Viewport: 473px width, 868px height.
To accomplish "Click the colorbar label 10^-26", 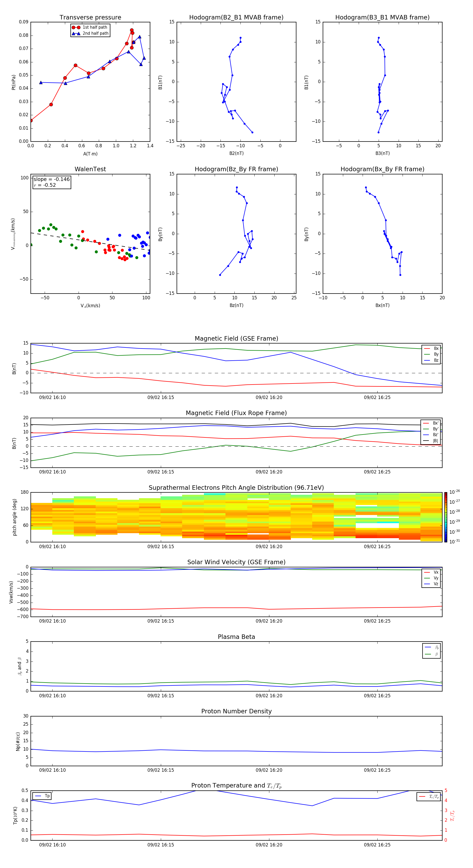I will 455,492.
